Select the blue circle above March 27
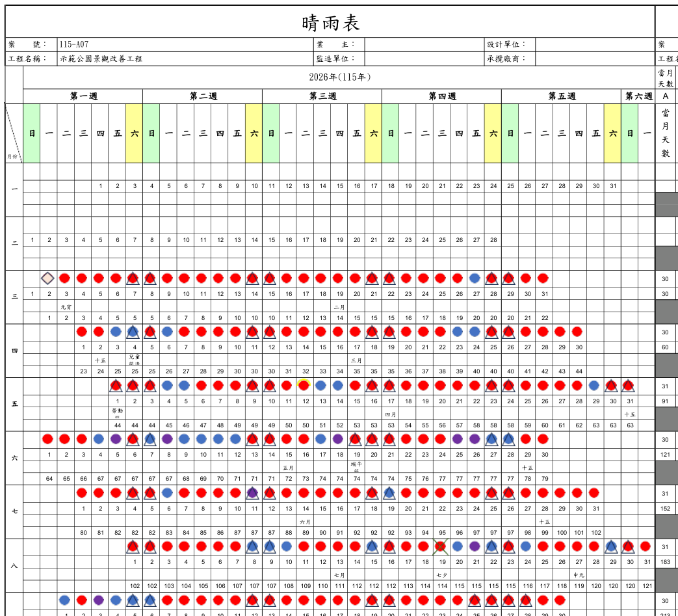Image resolution: width=678 pixels, height=616 pixels. coord(475,278)
